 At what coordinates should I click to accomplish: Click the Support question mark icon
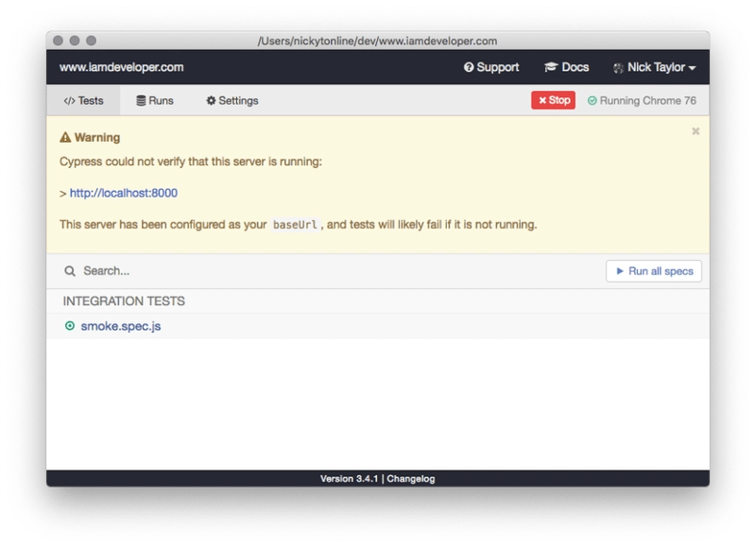(x=469, y=68)
